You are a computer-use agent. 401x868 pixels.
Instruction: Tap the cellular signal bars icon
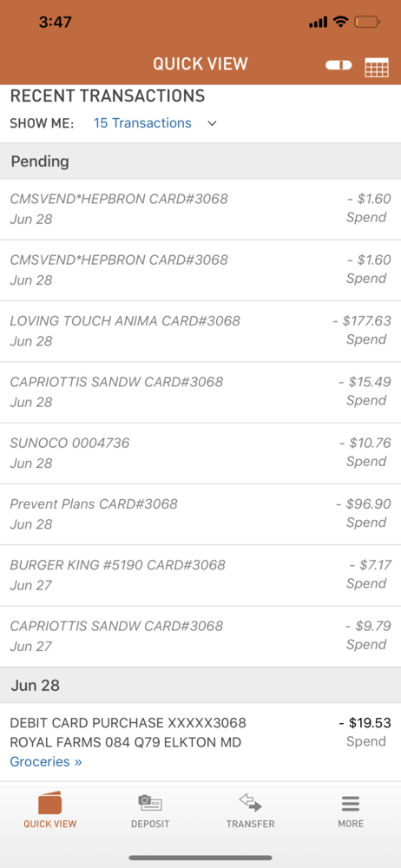click(x=318, y=23)
